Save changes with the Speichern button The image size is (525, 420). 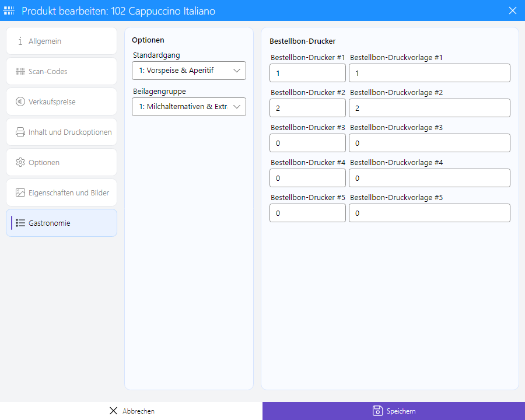394,411
